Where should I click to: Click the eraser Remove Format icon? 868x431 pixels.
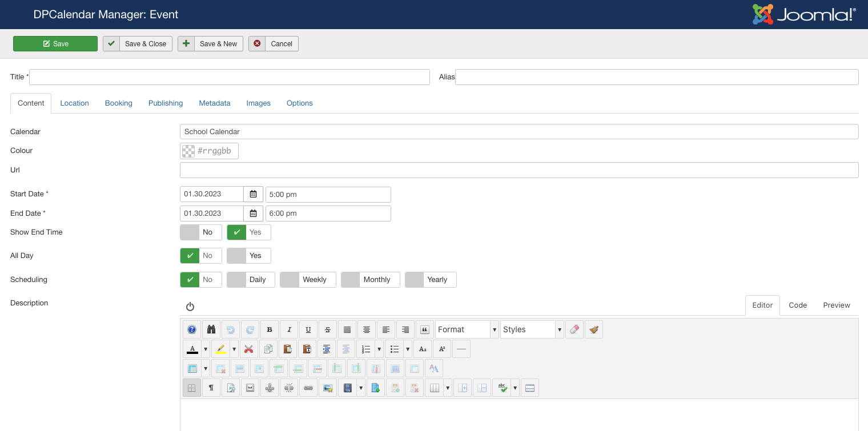point(574,329)
